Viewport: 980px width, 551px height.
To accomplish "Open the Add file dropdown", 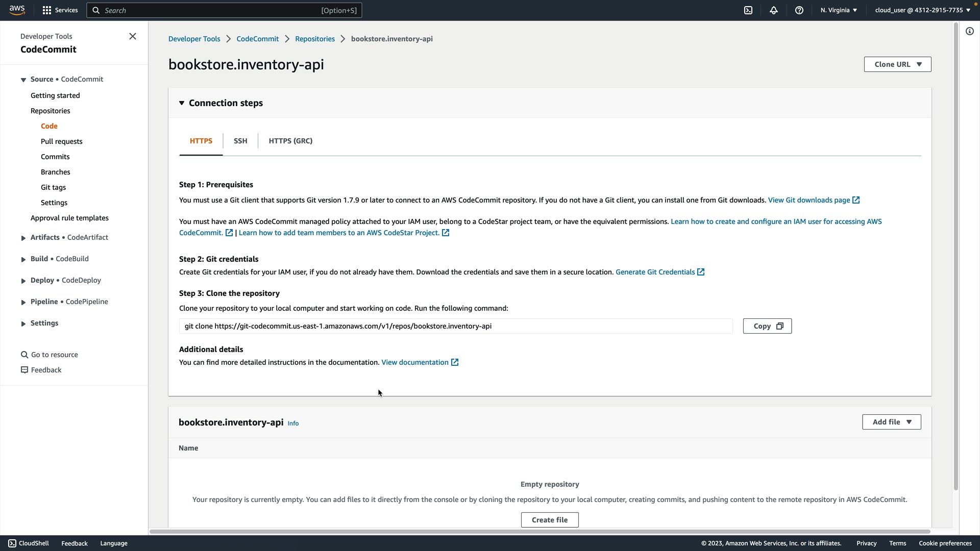I will [x=891, y=422].
